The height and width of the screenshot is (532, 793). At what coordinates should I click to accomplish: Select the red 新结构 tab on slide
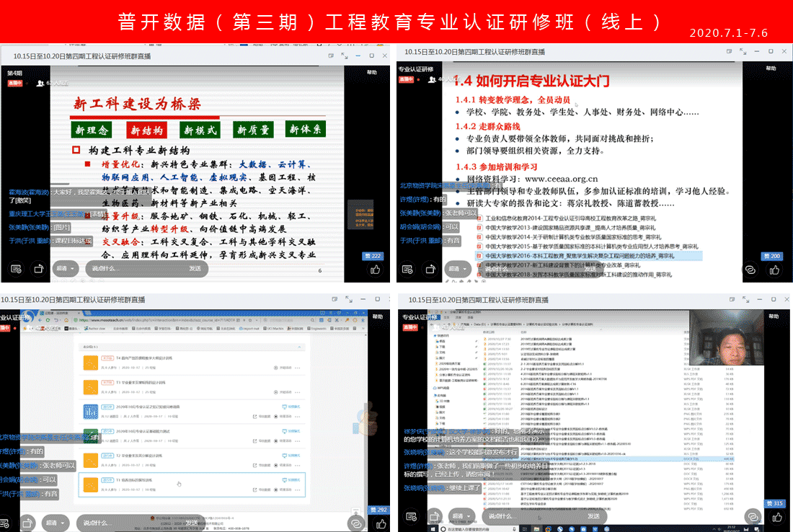click(146, 130)
